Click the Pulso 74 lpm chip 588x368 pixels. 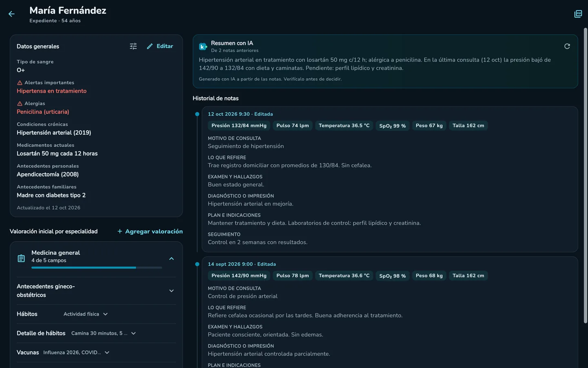click(292, 126)
